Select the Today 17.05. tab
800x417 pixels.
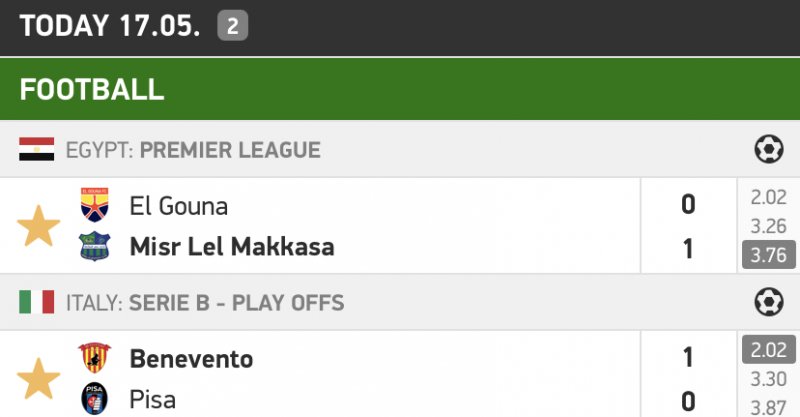pyautogui.click(x=110, y=26)
